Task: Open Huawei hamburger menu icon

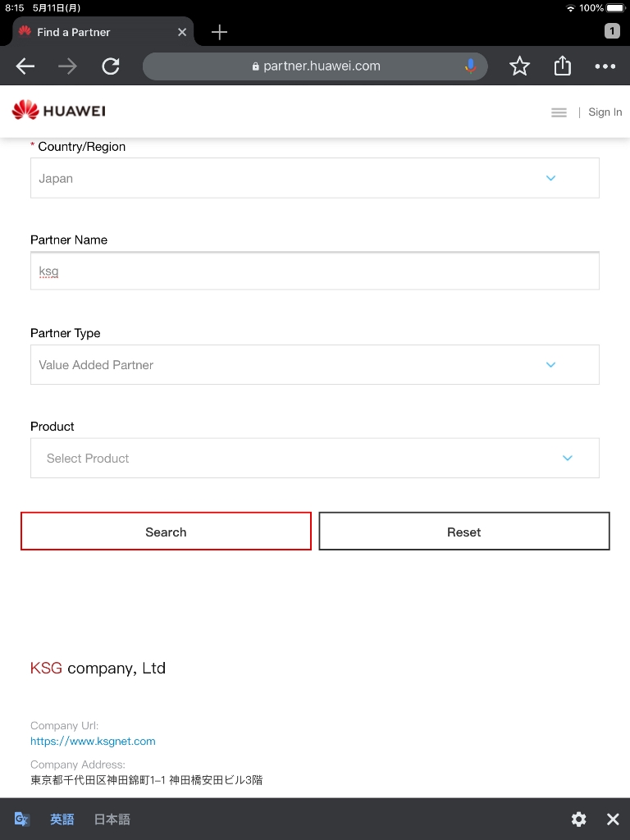Action: coord(559,112)
